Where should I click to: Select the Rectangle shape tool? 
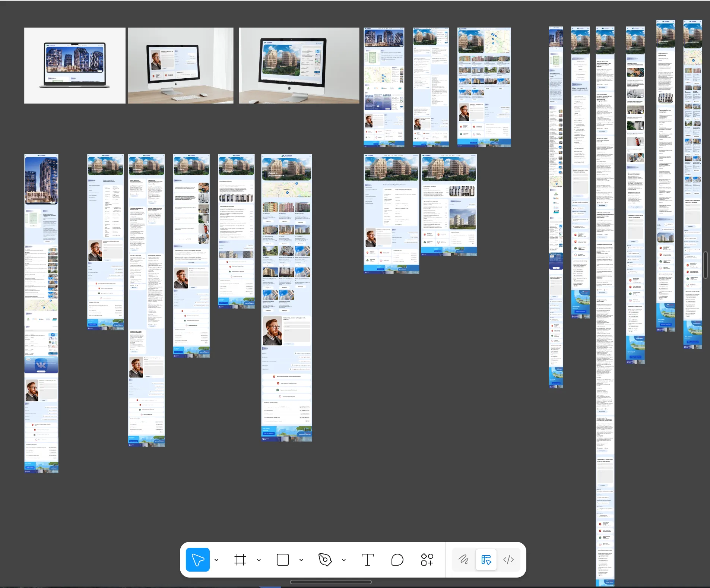click(x=283, y=560)
